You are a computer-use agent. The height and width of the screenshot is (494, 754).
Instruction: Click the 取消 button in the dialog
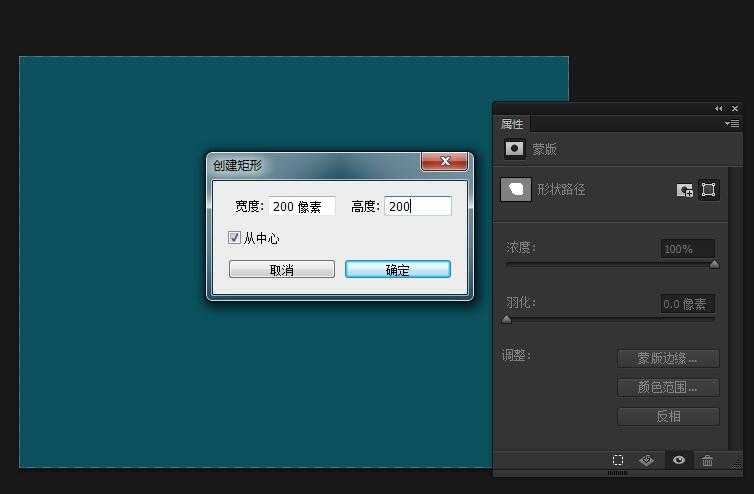coord(282,269)
